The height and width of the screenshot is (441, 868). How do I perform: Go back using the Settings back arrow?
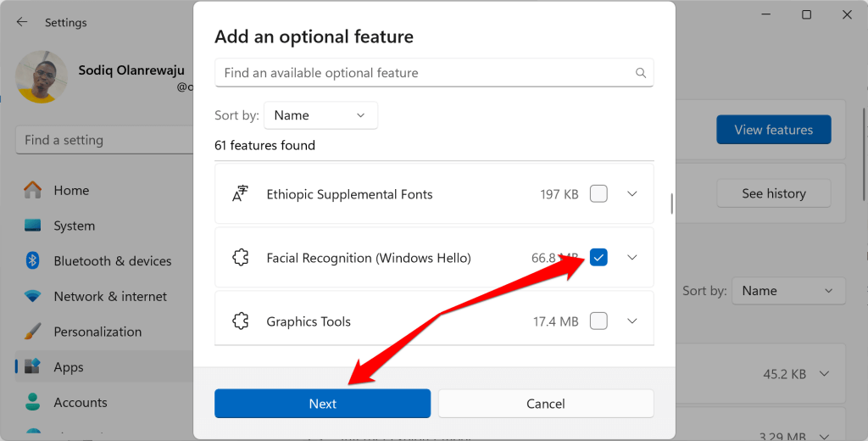(x=22, y=22)
